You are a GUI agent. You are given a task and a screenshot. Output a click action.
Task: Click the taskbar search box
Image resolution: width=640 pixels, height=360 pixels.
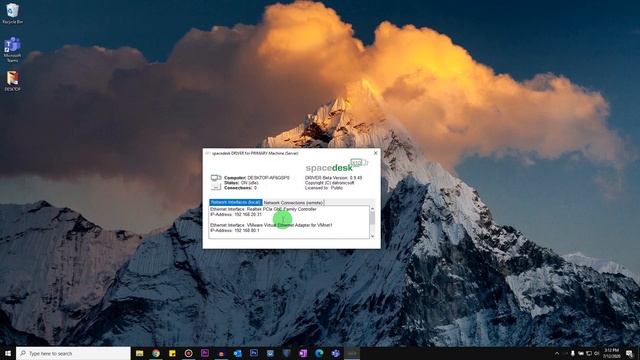pos(73,353)
